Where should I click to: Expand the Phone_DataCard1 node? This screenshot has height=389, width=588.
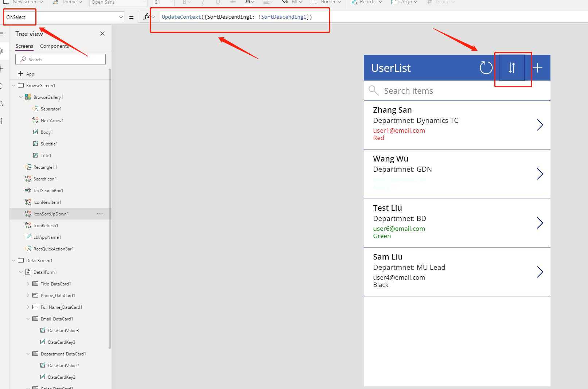pos(28,295)
